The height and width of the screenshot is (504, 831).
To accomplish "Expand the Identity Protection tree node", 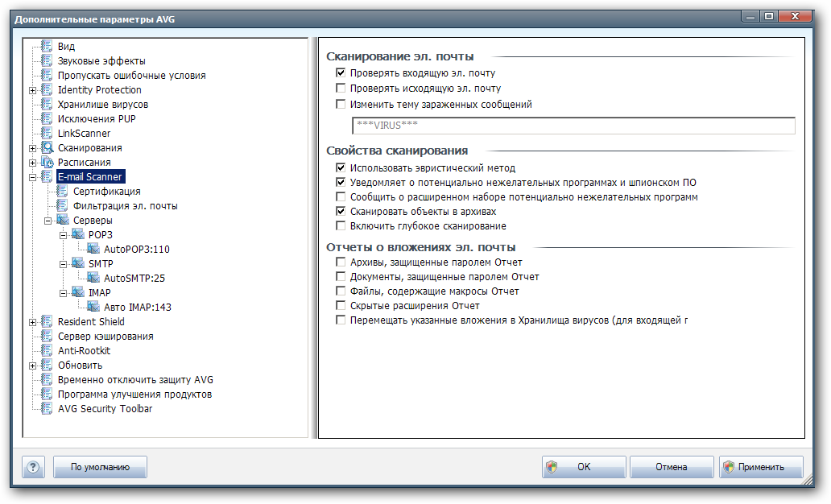I will pyautogui.click(x=33, y=90).
